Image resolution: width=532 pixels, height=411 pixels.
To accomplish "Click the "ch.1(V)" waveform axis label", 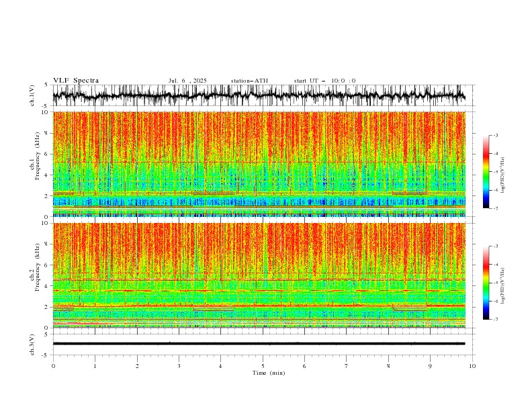I will pyautogui.click(x=32, y=95).
